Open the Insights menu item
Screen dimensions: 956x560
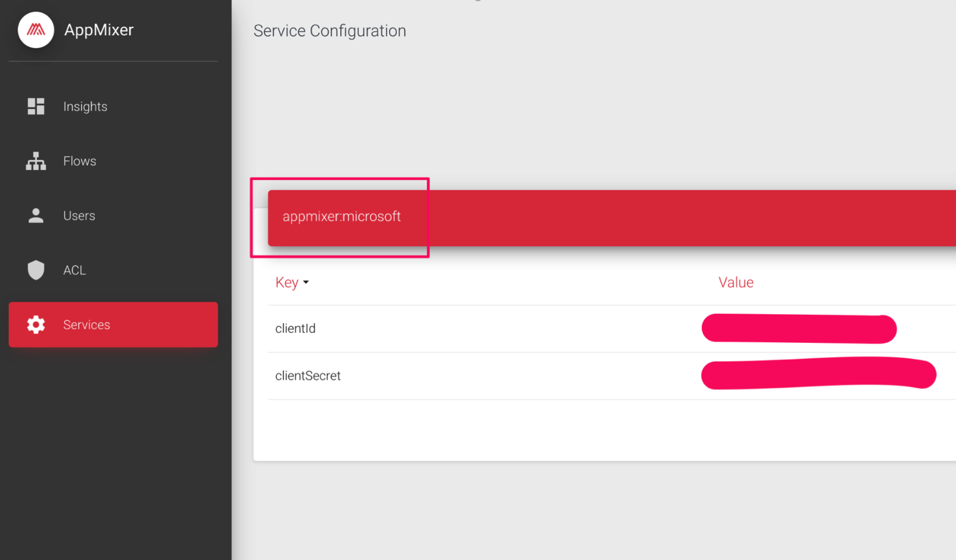pos(85,107)
